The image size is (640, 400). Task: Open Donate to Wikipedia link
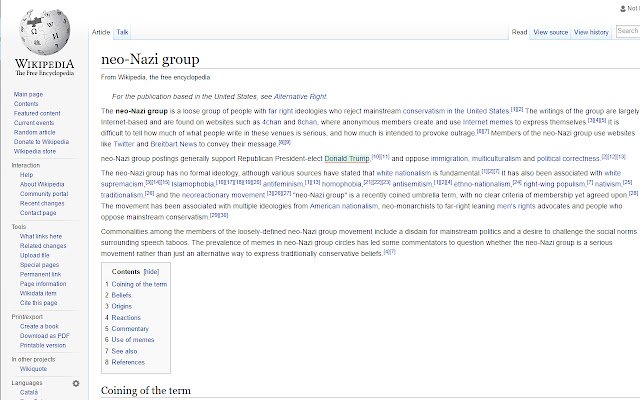pos(41,142)
